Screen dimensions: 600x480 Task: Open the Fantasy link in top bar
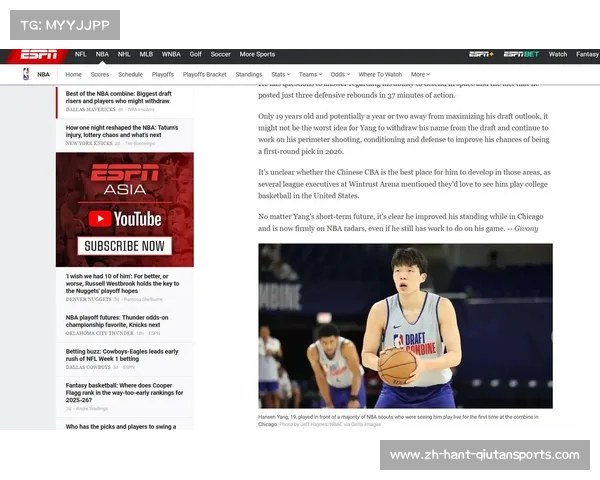coord(587,54)
